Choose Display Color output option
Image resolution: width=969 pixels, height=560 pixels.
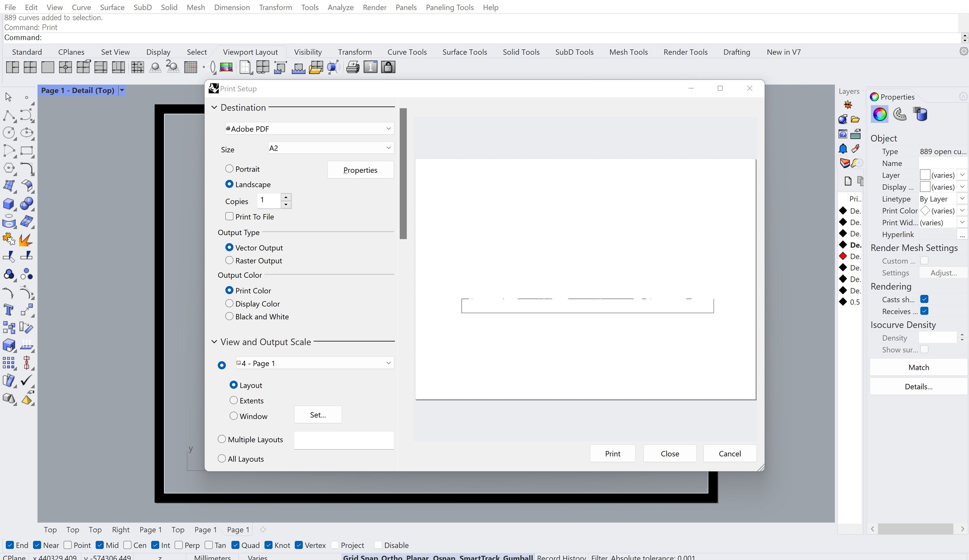(x=229, y=303)
